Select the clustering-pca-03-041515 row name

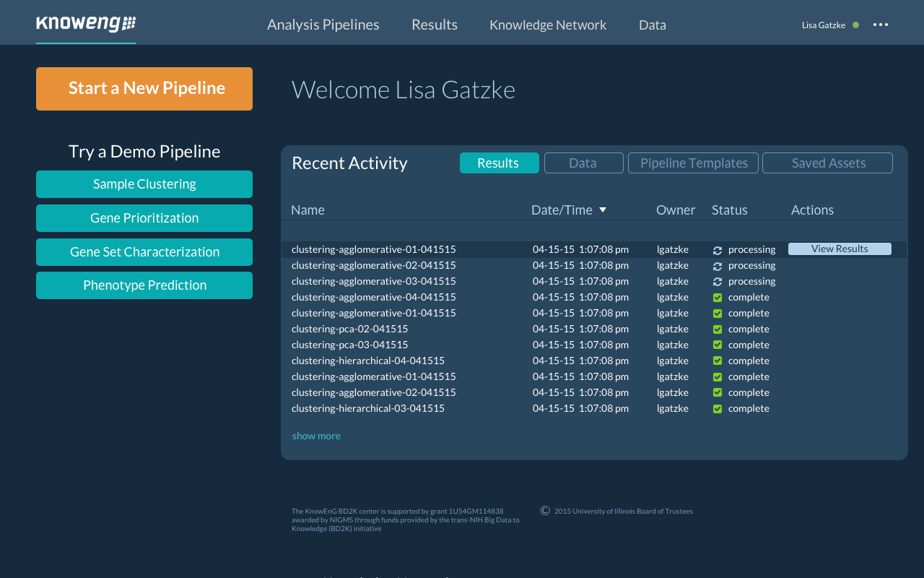(349, 345)
